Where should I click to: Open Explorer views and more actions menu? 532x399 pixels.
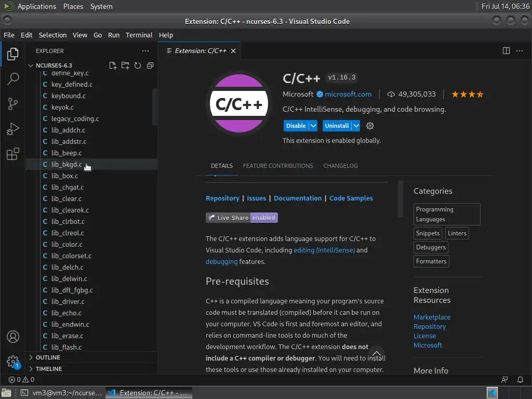[x=145, y=51]
